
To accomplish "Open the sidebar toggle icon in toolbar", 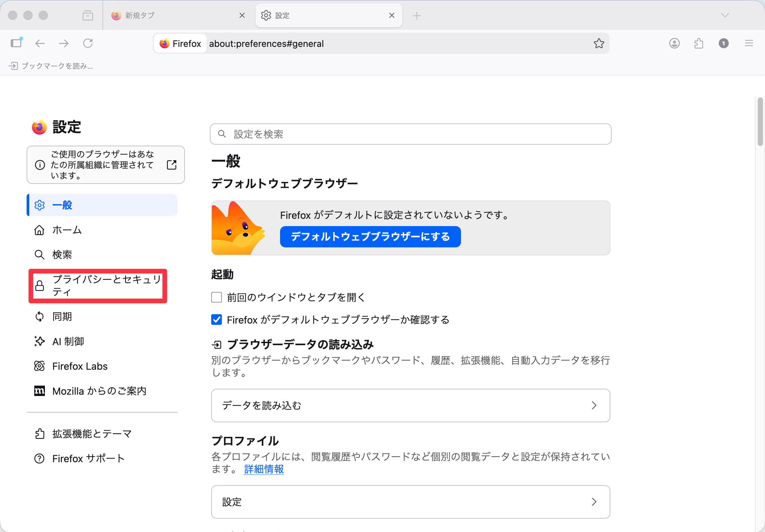I will (x=16, y=43).
